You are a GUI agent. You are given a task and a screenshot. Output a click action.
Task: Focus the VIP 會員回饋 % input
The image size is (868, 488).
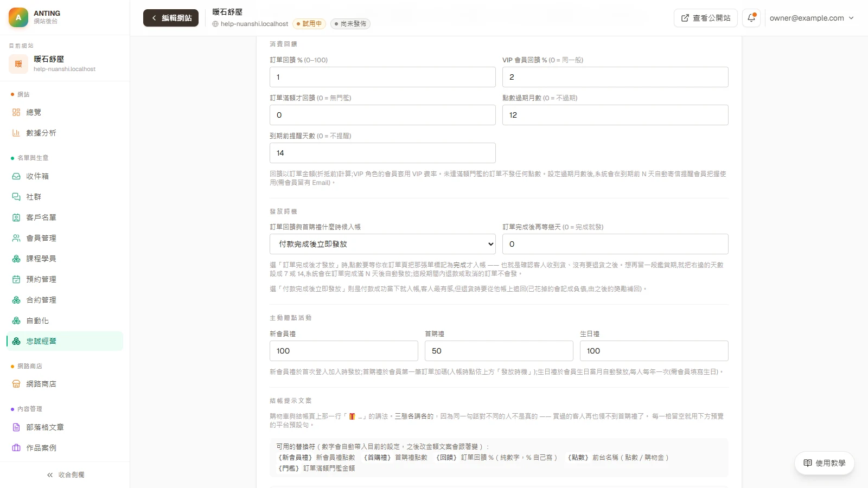pyautogui.click(x=615, y=77)
